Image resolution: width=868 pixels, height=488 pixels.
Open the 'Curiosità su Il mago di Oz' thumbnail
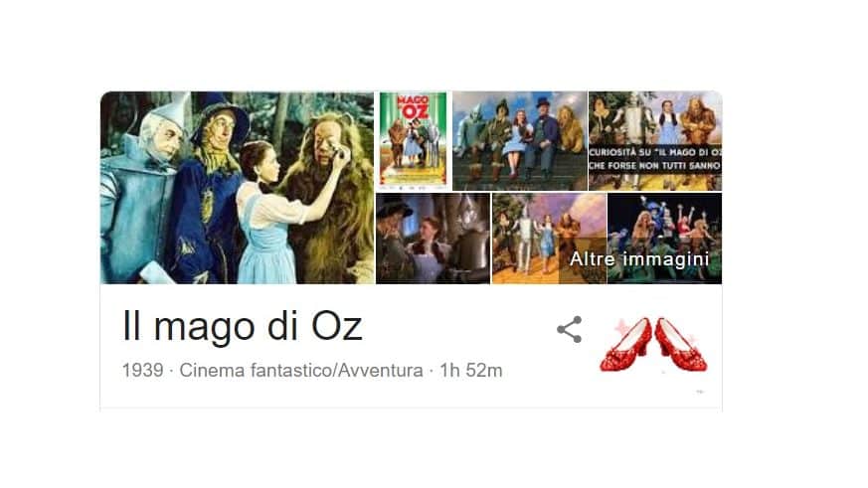[655, 140]
